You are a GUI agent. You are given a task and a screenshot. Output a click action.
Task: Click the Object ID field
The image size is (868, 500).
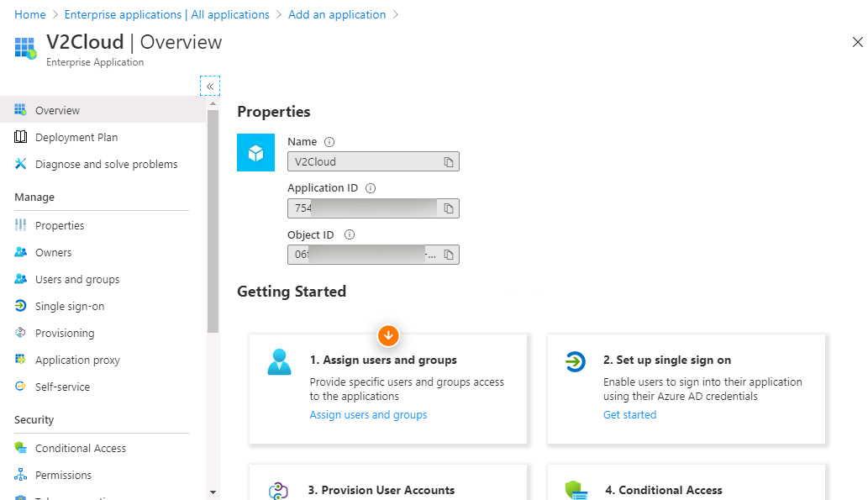373,255
